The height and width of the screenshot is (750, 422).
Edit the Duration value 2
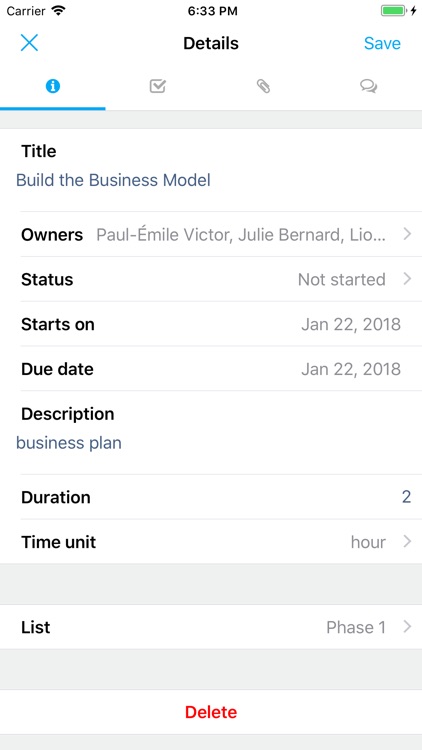406,497
